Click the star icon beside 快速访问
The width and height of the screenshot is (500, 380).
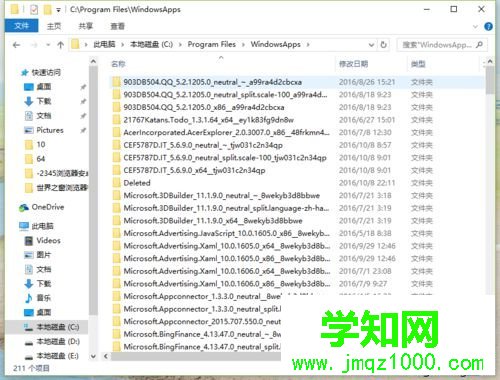[24, 72]
